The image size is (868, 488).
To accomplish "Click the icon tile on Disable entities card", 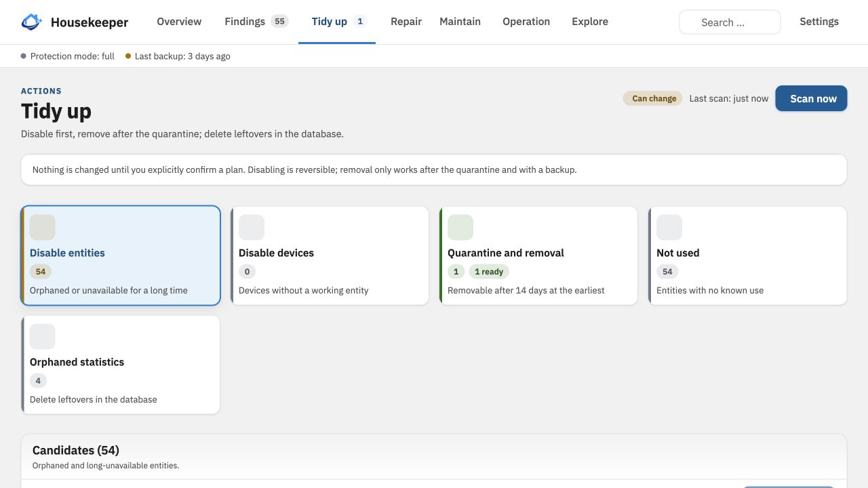I will pos(43,228).
